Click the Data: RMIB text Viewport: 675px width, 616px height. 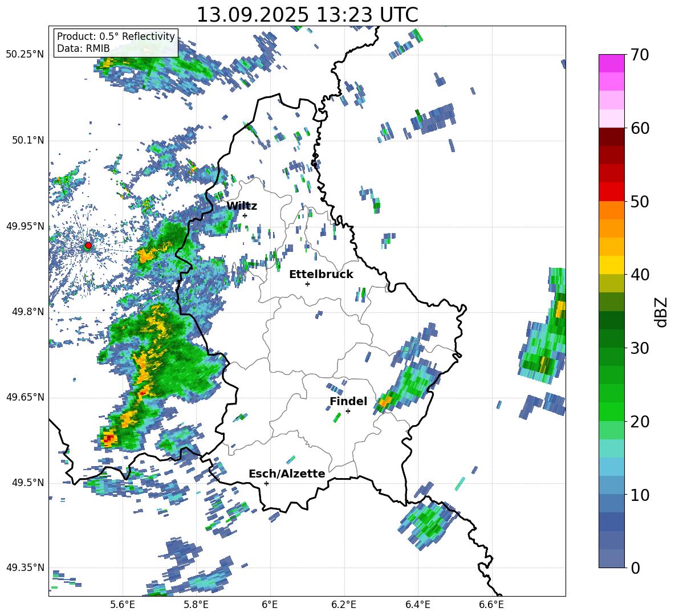(x=83, y=48)
